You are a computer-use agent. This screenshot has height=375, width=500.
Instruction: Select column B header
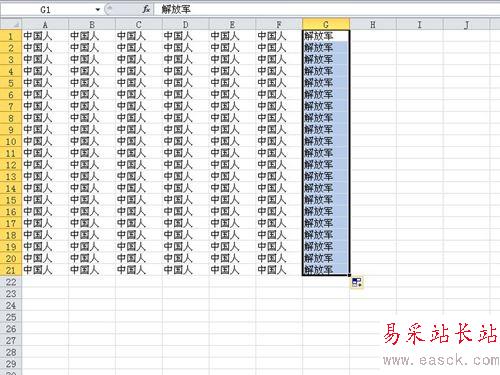tap(92, 24)
